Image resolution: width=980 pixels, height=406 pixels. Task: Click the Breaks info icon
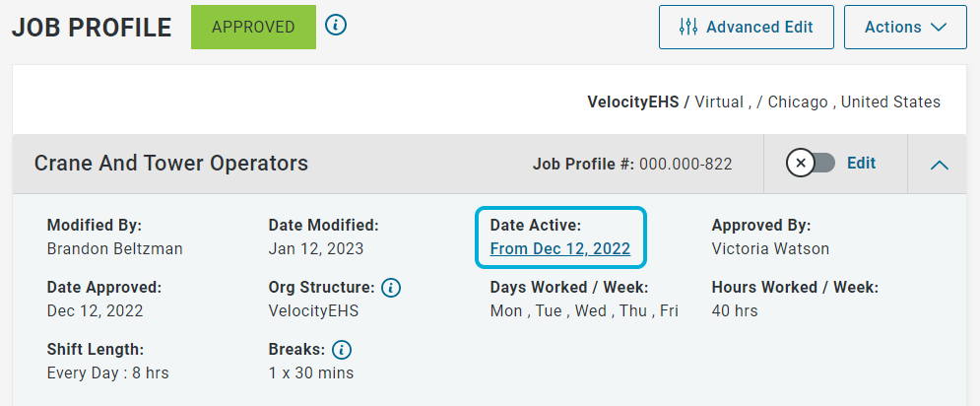click(x=342, y=349)
